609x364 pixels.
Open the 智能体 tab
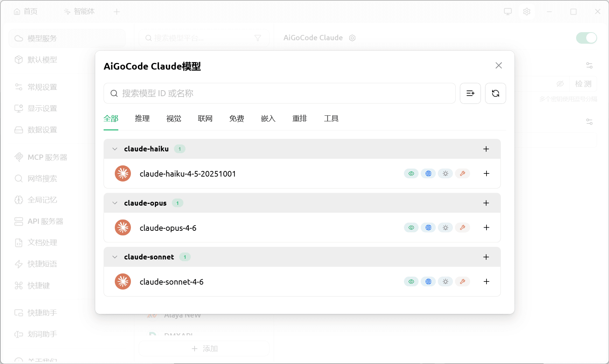(x=79, y=12)
